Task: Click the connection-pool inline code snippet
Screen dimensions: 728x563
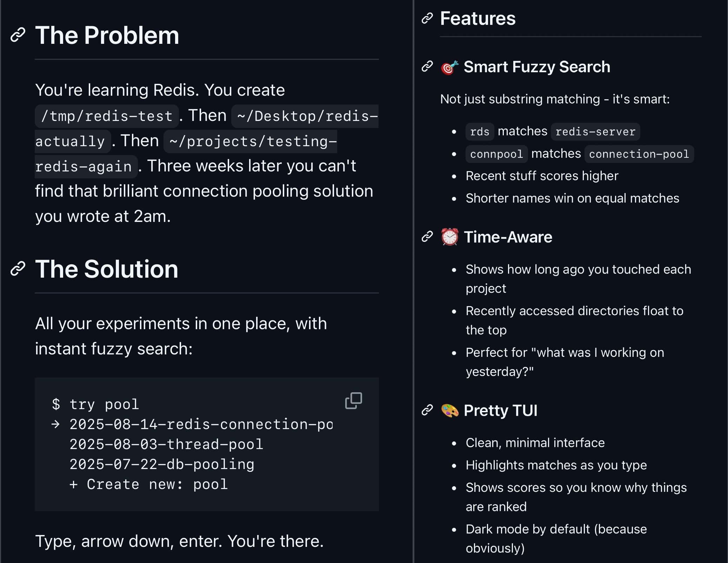Action: (639, 154)
